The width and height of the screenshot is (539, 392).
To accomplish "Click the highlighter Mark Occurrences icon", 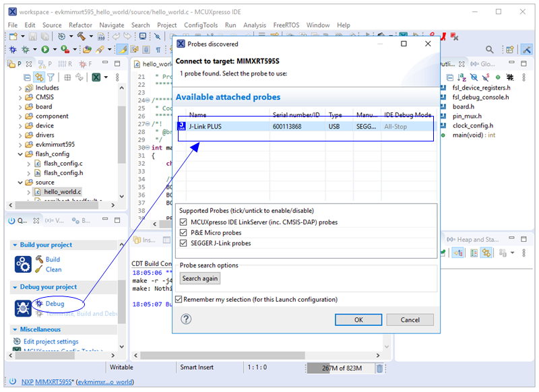I will point(123,50).
